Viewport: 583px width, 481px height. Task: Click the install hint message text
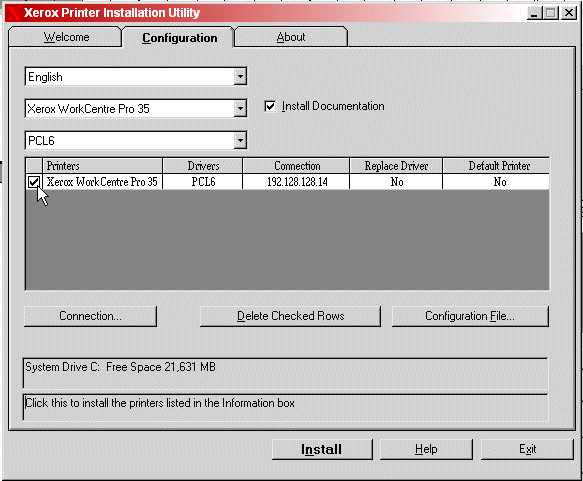(x=160, y=403)
